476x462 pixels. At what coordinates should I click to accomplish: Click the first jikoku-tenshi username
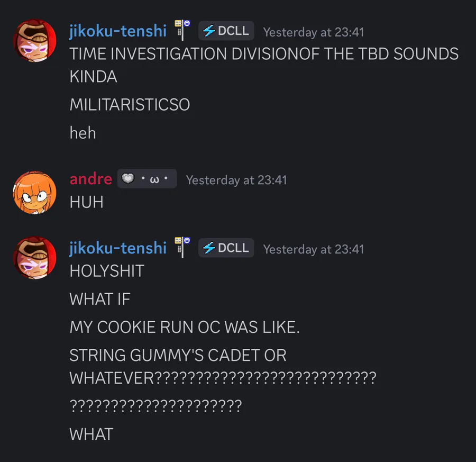(118, 31)
